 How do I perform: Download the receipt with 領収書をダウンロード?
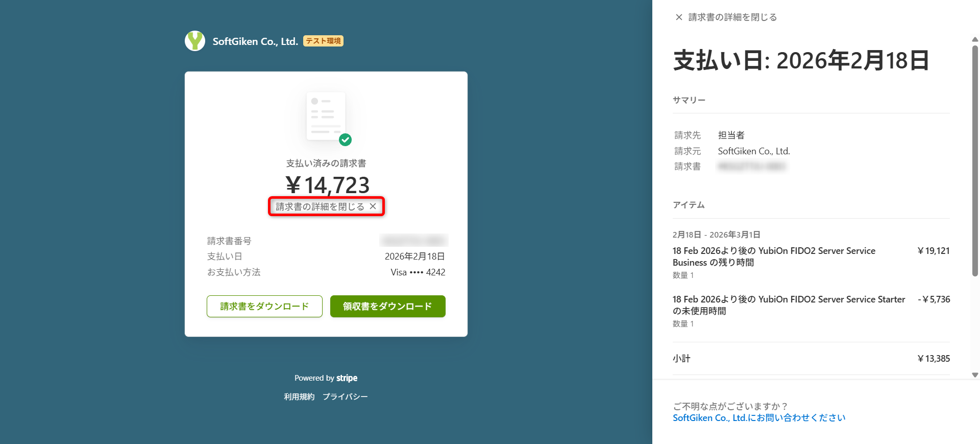388,306
